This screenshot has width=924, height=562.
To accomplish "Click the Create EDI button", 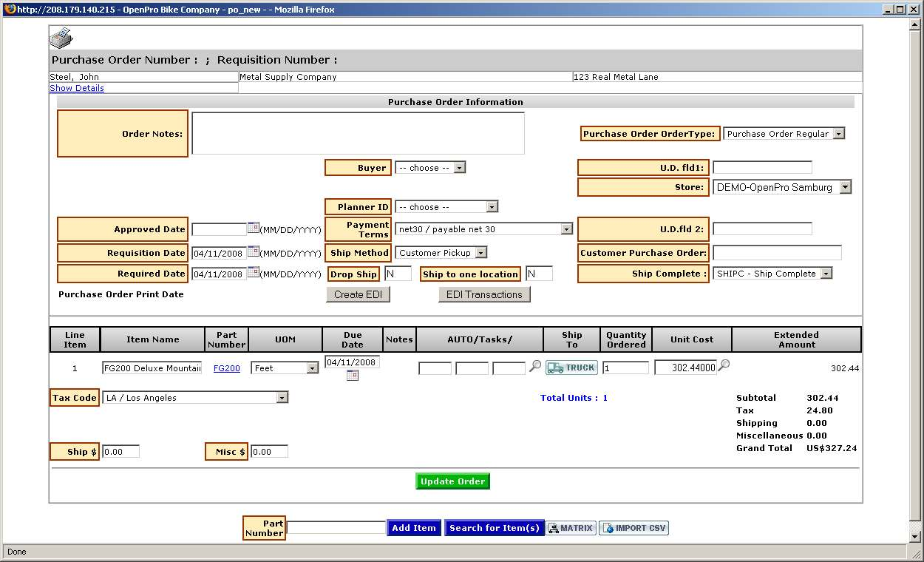I will tap(358, 294).
